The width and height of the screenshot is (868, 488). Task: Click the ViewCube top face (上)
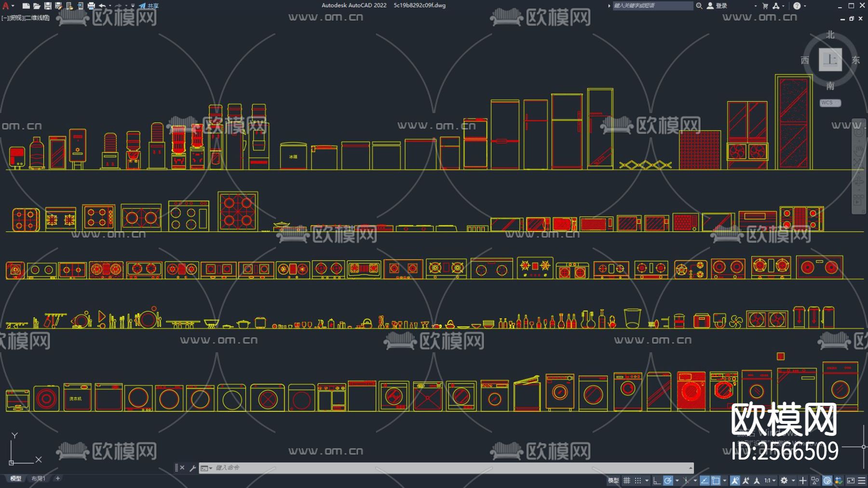830,59
